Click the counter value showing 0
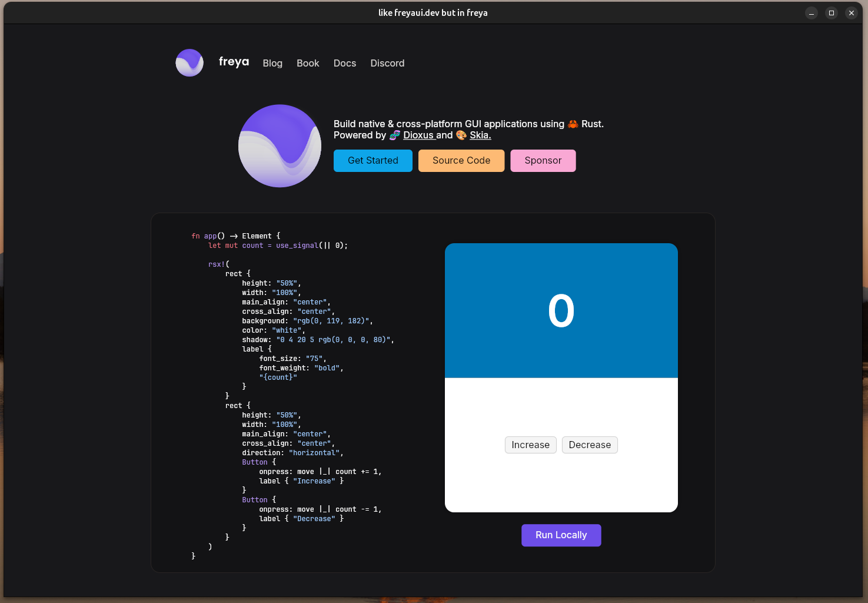 pyautogui.click(x=561, y=310)
